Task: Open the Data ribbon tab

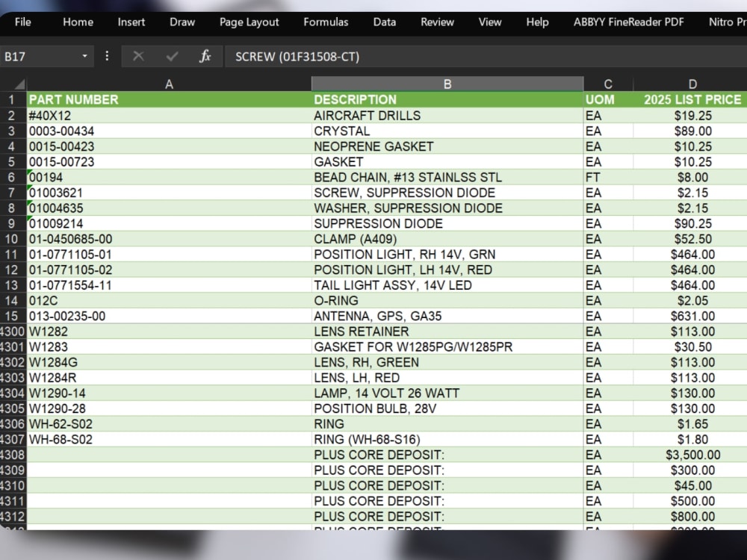Action: [385, 22]
